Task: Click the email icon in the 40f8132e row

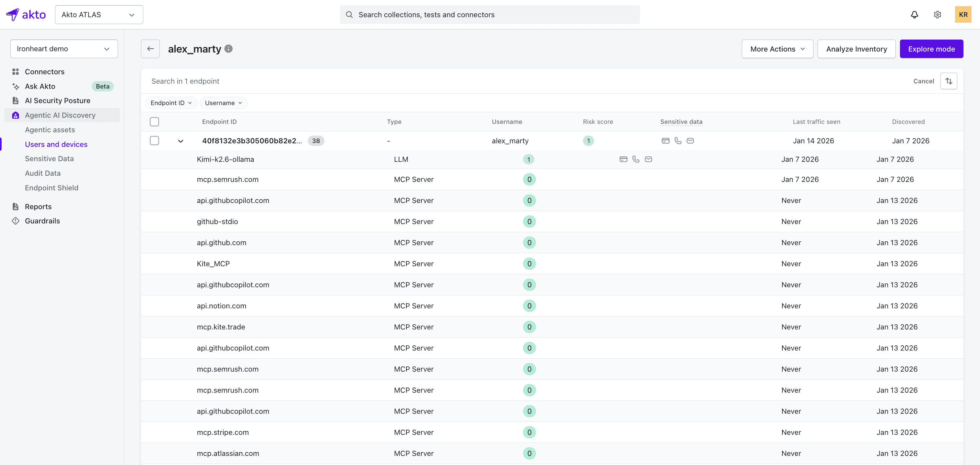Action: click(690, 141)
